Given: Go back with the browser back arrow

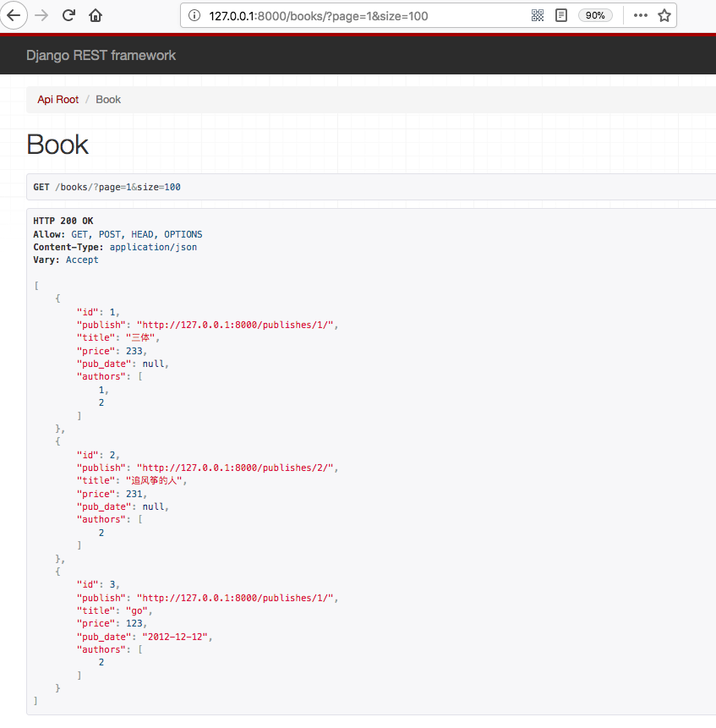Looking at the screenshot, I should tap(14, 15).
